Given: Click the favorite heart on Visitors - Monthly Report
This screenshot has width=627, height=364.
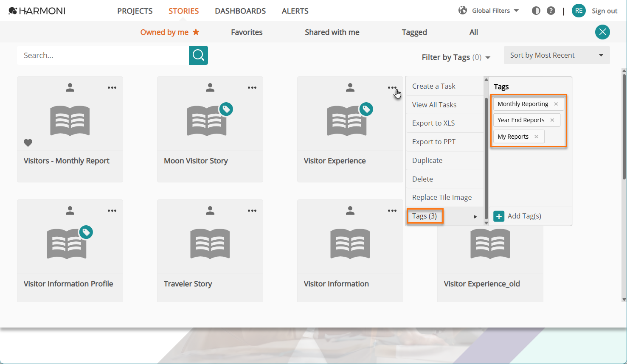Looking at the screenshot, I should [x=28, y=143].
